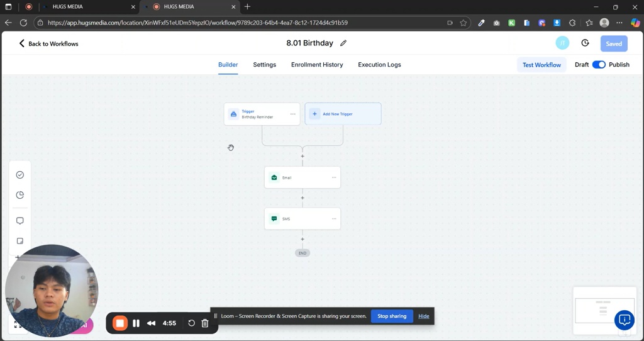
Task: Switch to the Builder tab
Action: click(228, 65)
